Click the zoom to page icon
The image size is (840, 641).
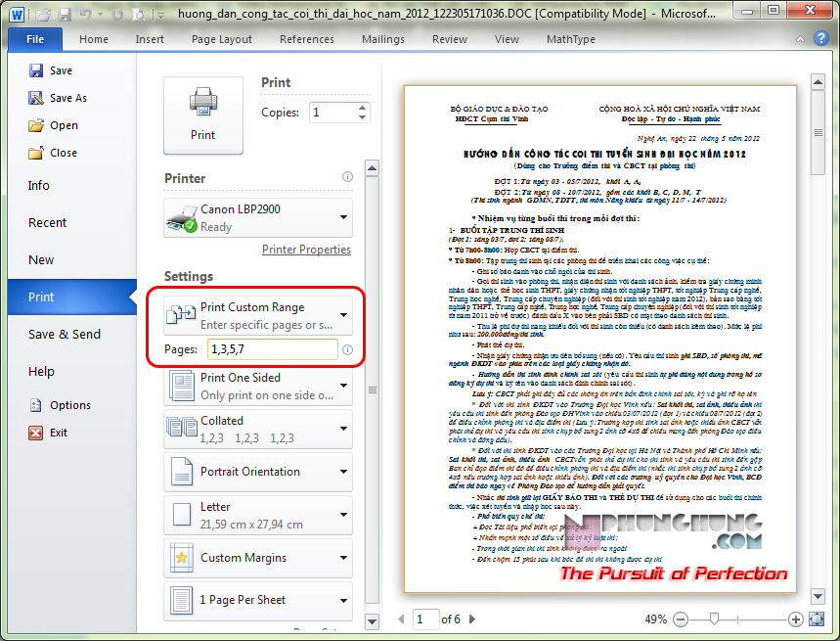coord(819,619)
